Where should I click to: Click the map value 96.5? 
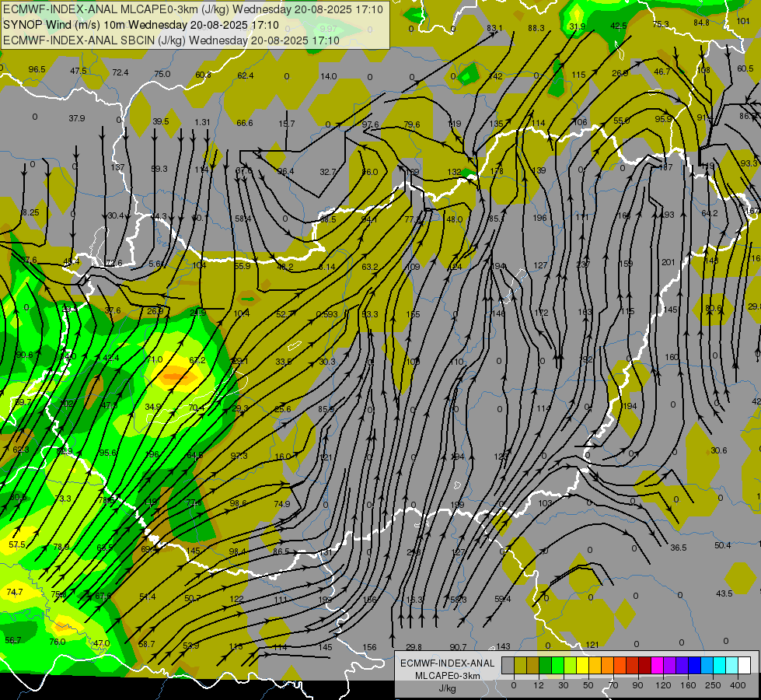37,69
